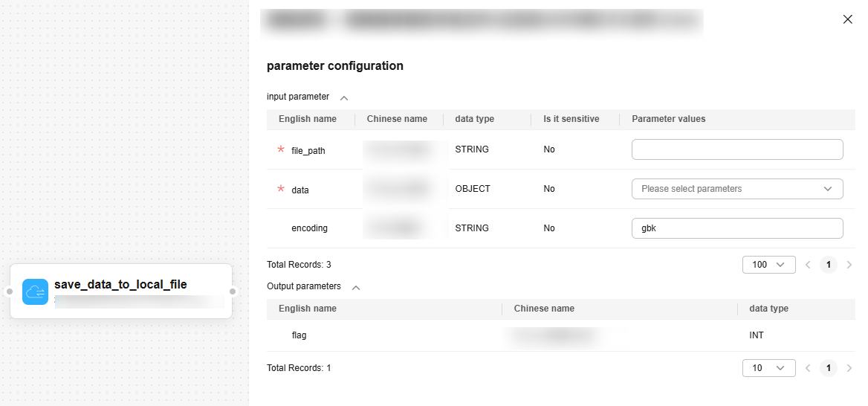Screen dimensions: 868x406
Task: Open input page size dropdown showing 100
Action: (x=768, y=265)
